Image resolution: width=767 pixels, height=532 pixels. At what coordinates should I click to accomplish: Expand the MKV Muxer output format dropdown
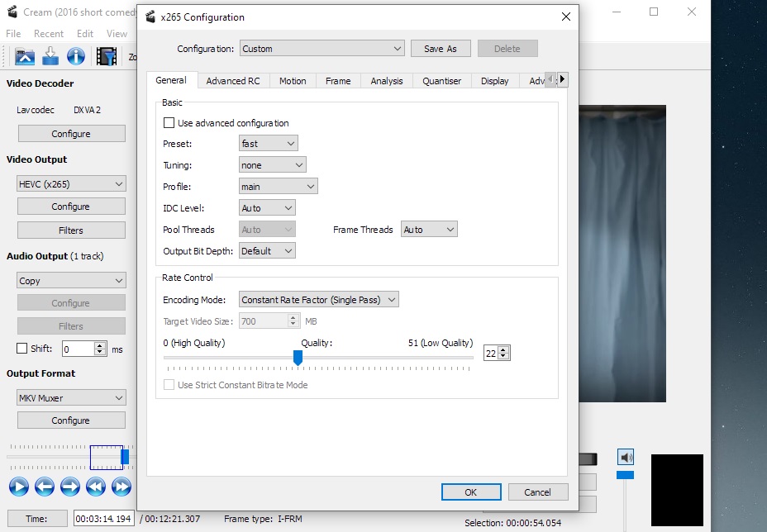71,397
